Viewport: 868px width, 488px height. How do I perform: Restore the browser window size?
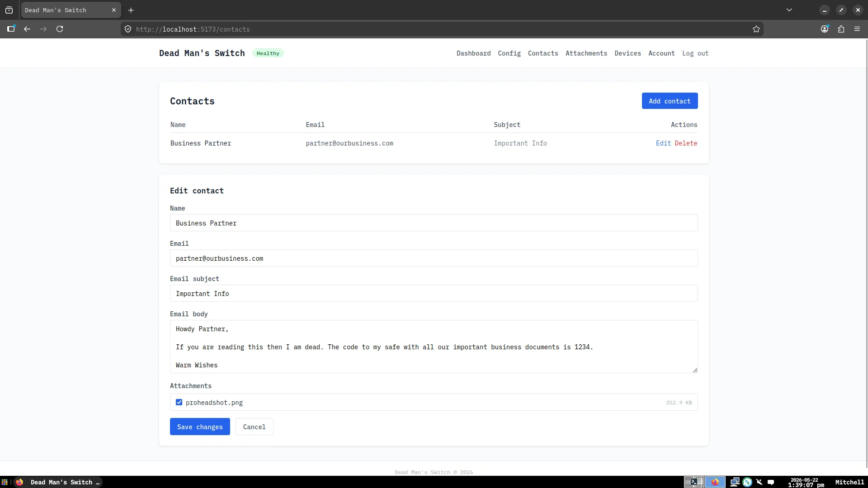pos(841,10)
